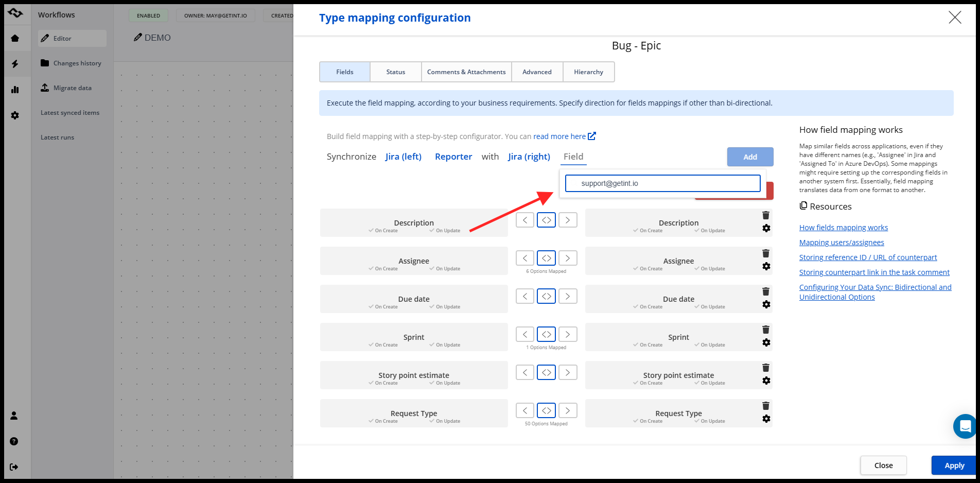Open the Comments & Attachments tab

466,72
